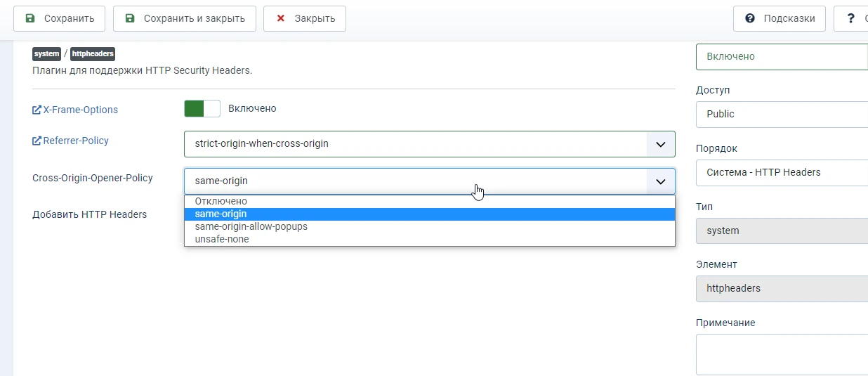Click Сохранить и закрыть button
This screenshot has width=868, height=376.
pyautogui.click(x=185, y=18)
